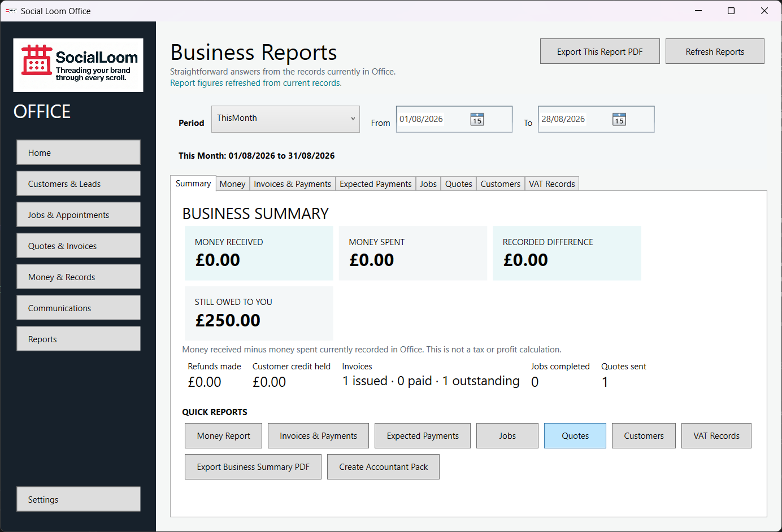Image resolution: width=782 pixels, height=532 pixels.
Task: Click the Money Report quick report button
Action: (223, 435)
